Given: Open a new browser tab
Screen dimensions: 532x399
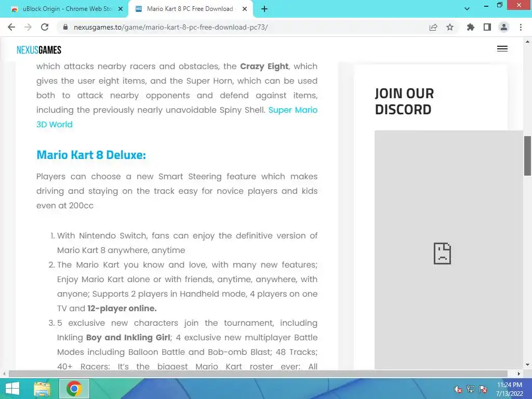Looking at the screenshot, I should pos(264,9).
